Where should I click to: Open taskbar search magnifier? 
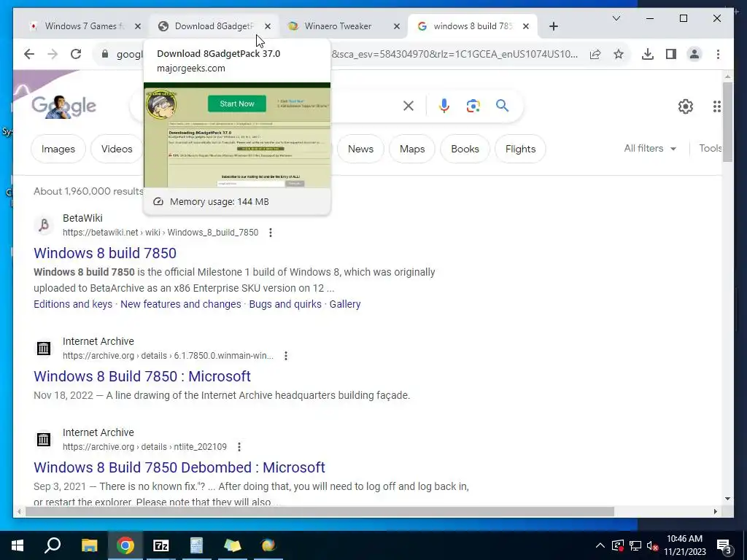pos(53,545)
